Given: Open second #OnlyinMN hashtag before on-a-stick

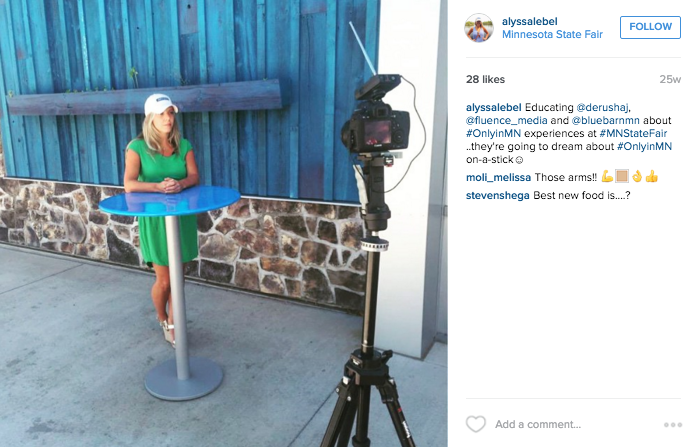Looking at the screenshot, I should (644, 146).
